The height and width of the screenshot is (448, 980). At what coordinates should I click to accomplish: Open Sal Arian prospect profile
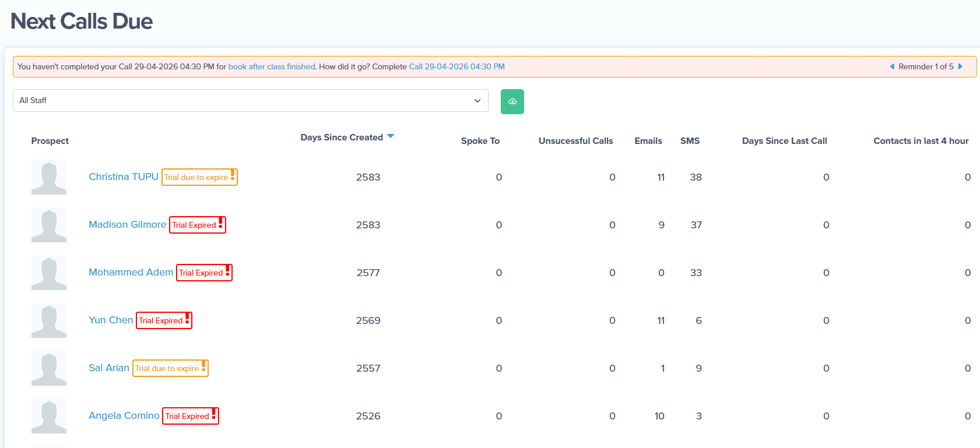click(x=109, y=368)
